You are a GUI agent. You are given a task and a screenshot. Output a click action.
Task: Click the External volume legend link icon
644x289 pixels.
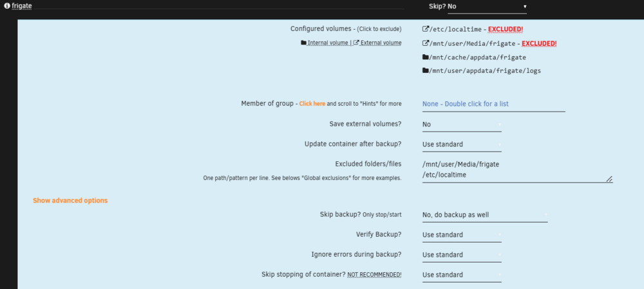pyautogui.click(x=357, y=43)
